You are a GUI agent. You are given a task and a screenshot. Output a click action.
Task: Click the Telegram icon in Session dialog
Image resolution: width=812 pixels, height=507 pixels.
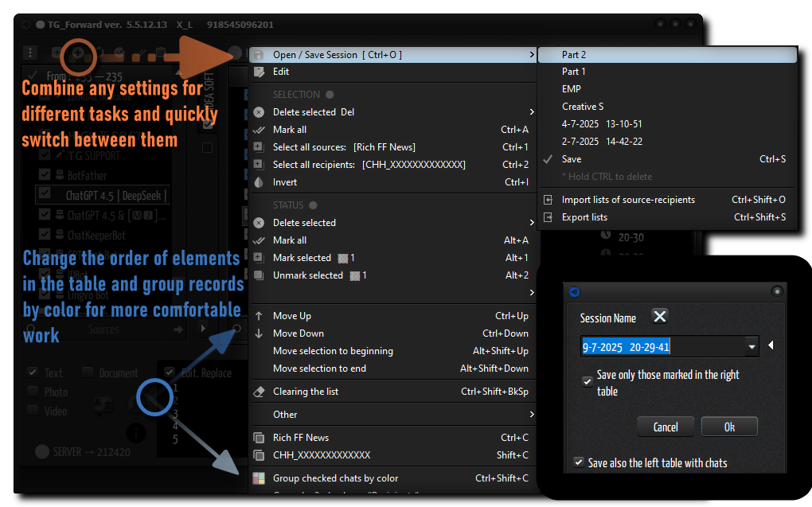pos(574,292)
